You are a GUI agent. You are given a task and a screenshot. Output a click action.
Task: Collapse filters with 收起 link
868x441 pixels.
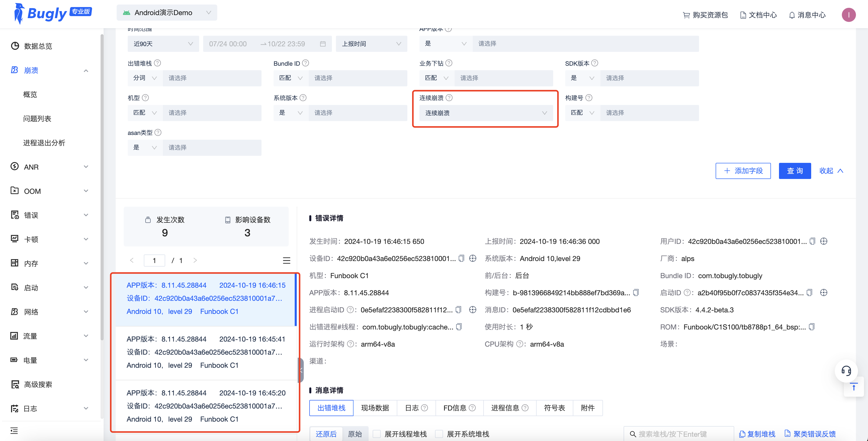[x=831, y=171]
